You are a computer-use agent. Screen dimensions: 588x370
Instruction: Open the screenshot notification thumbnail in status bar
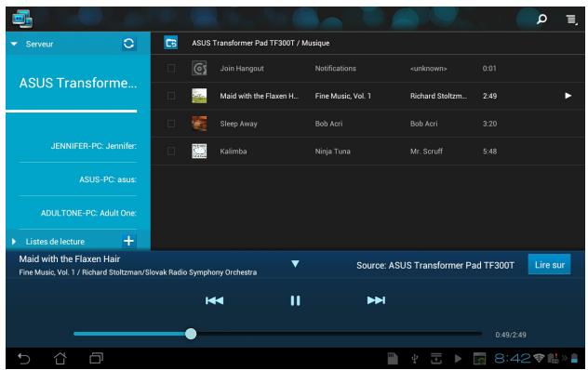479,358
